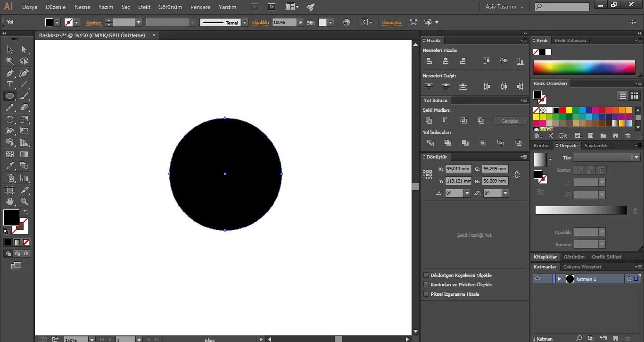Click the Opaklık link in control bar
644x342 pixels.
click(260, 22)
